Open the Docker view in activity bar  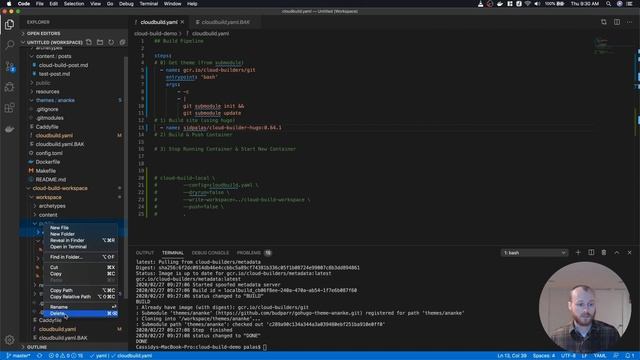(9, 129)
